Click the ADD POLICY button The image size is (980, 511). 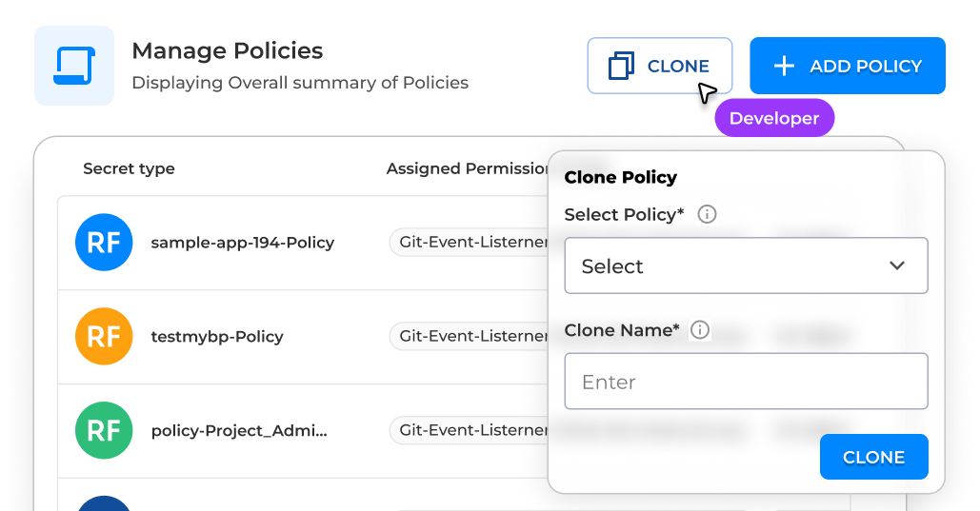point(847,66)
